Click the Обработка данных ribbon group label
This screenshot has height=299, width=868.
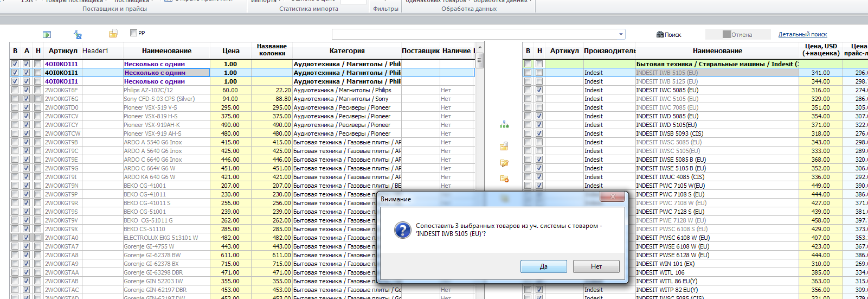tap(469, 9)
